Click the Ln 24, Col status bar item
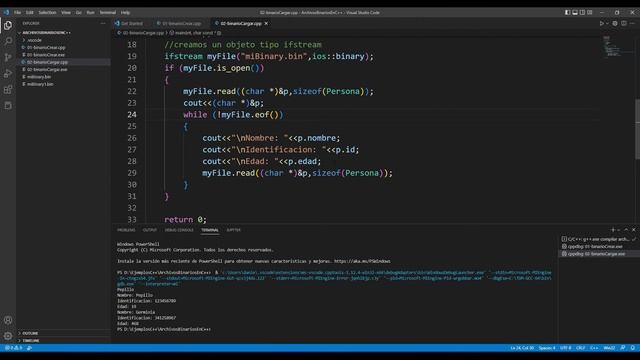 (522, 348)
